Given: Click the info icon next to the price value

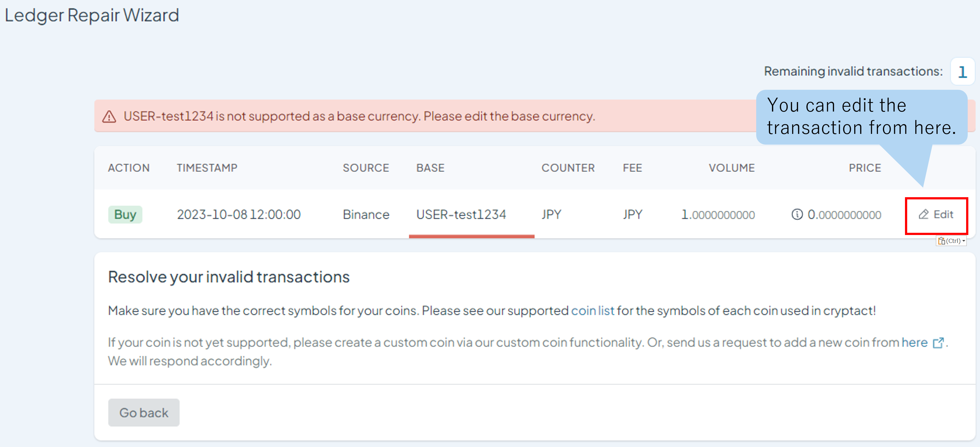Looking at the screenshot, I should [797, 215].
